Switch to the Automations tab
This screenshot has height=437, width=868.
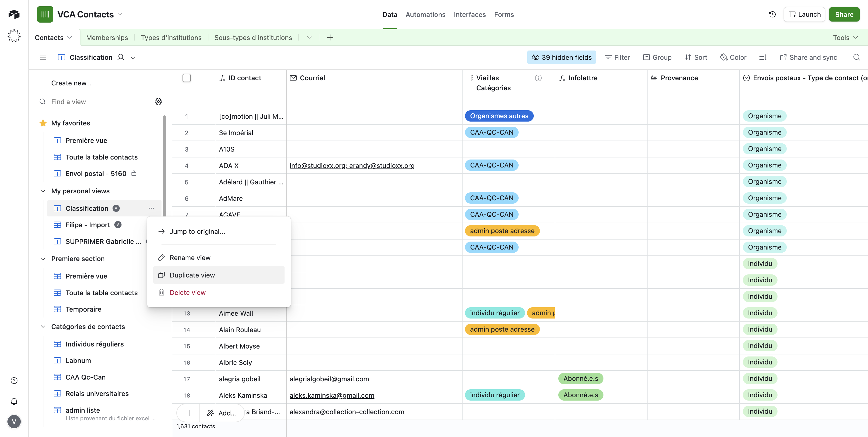tap(425, 15)
